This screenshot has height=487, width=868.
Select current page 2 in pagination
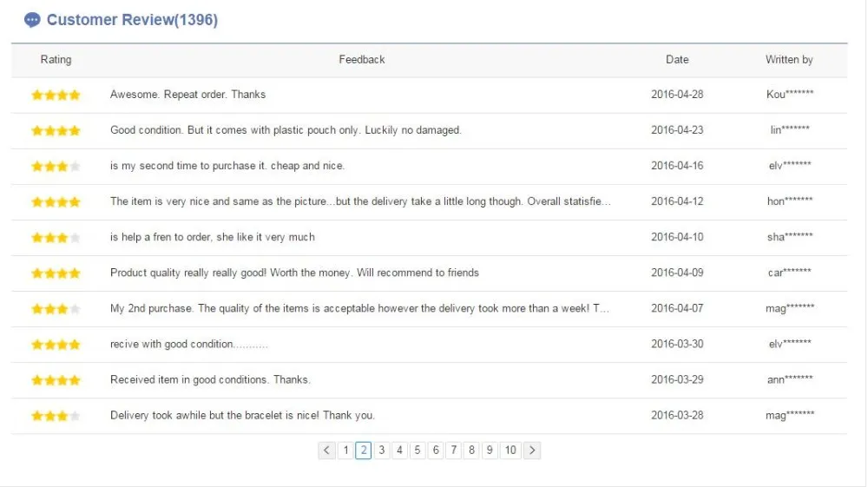pos(363,451)
